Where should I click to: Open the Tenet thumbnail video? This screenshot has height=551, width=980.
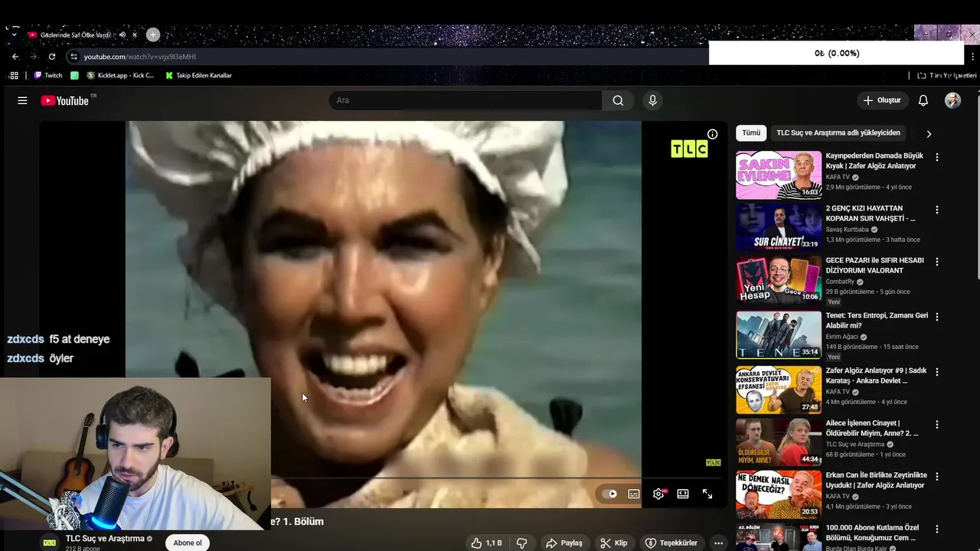point(779,334)
